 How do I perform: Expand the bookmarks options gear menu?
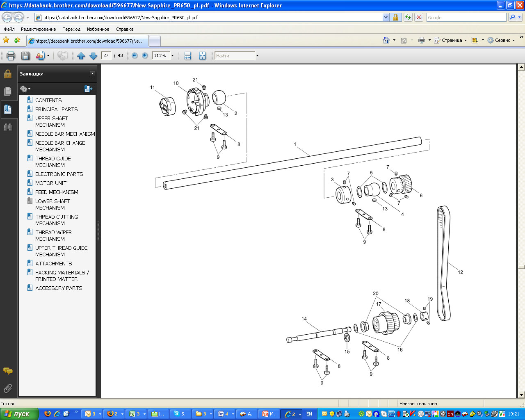pos(25,89)
